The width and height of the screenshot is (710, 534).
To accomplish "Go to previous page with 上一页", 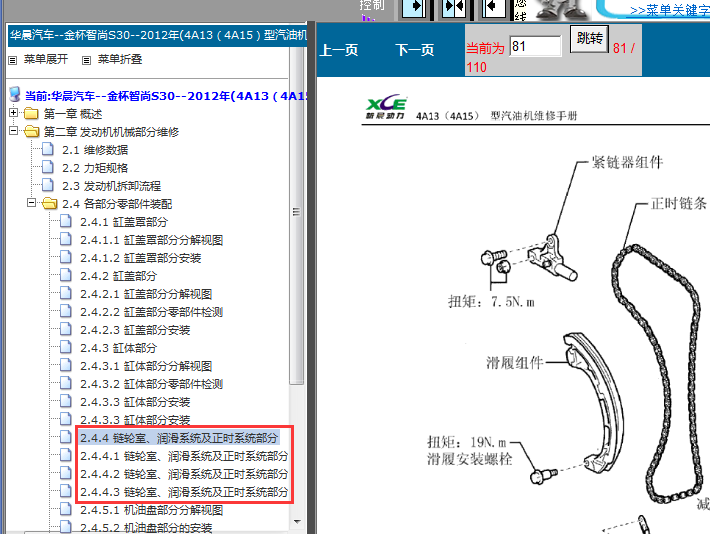I will (339, 50).
